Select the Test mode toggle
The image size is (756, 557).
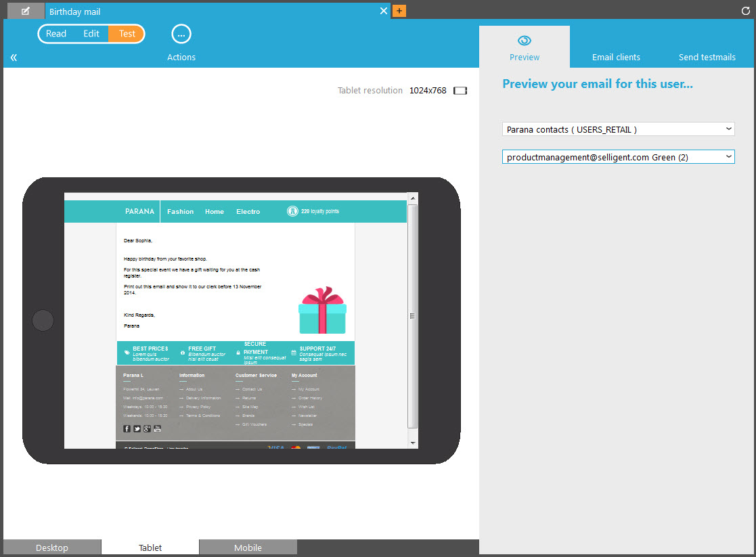coord(127,34)
